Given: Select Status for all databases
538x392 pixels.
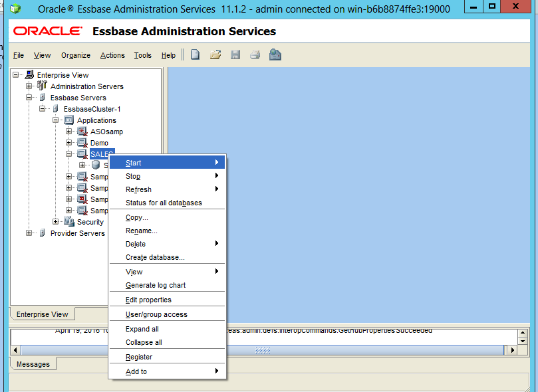Looking at the screenshot, I should click(x=167, y=203).
